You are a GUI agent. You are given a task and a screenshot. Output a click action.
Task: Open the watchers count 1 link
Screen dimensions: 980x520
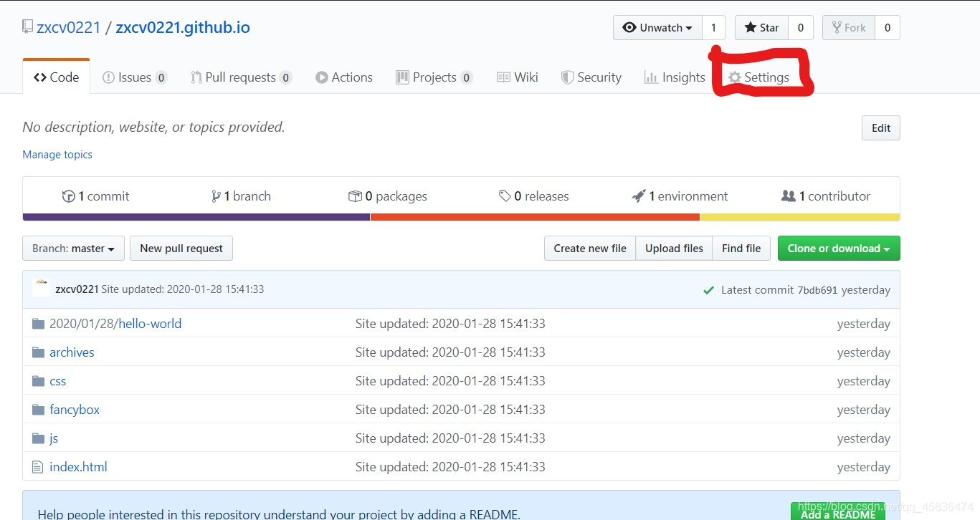pyautogui.click(x=713, y=27)
